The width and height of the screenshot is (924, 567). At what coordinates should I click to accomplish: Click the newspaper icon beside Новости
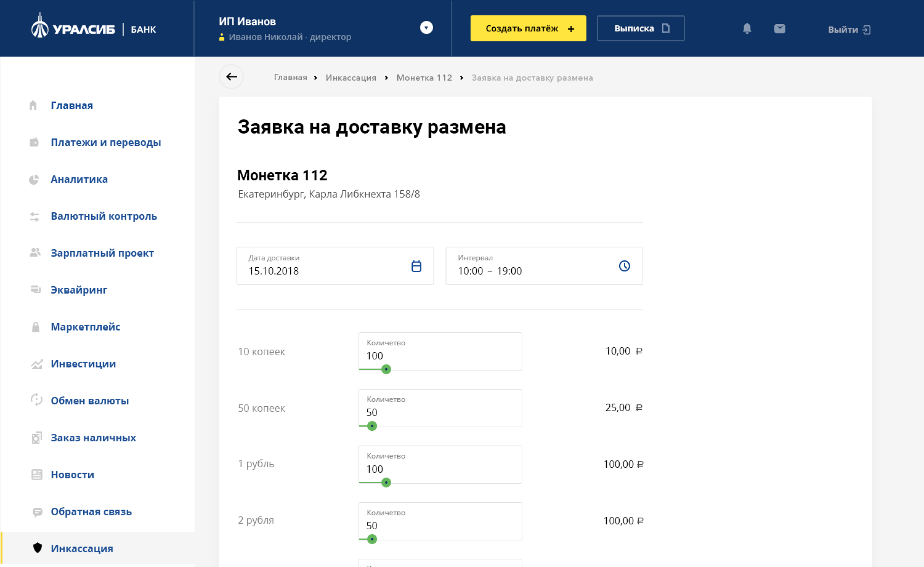pos(37,475)
